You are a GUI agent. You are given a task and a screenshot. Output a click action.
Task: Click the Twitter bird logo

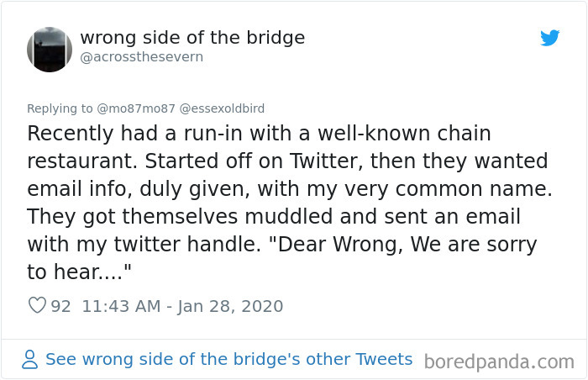550,39
